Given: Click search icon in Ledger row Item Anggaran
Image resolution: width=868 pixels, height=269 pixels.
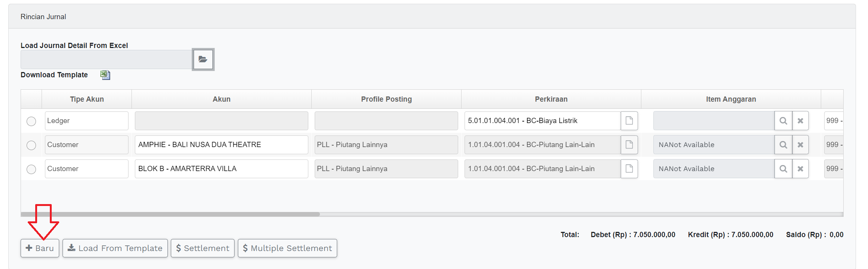Looking at the screenshot, I should point(783,121).
